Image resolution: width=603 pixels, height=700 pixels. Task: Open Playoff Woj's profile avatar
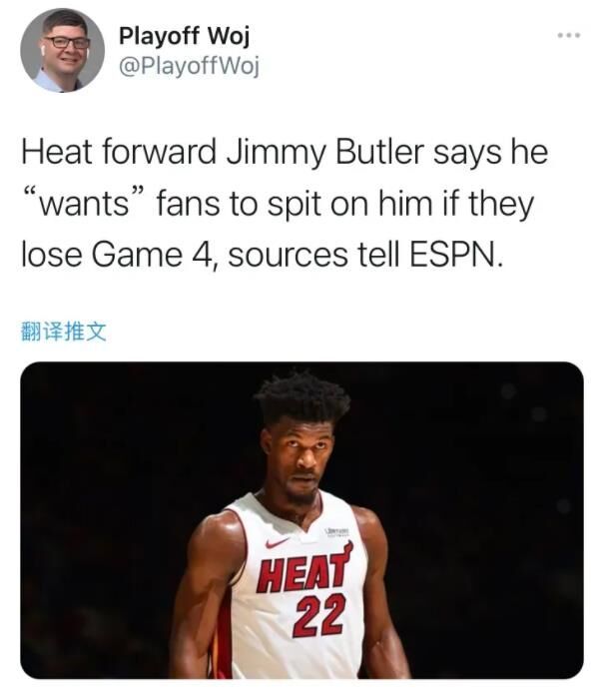coord(63,50)
